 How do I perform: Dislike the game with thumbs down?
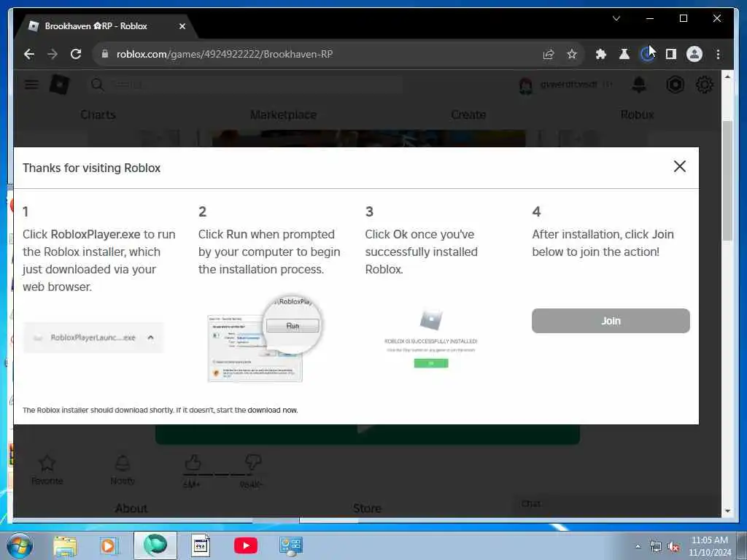click(252, 463)
